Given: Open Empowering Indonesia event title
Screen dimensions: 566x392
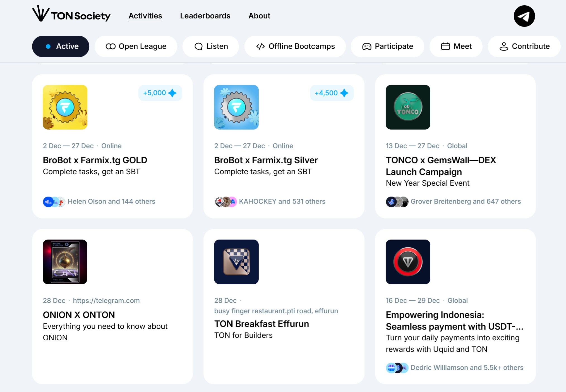Looking at the screenshot, I should pos(454,321).
